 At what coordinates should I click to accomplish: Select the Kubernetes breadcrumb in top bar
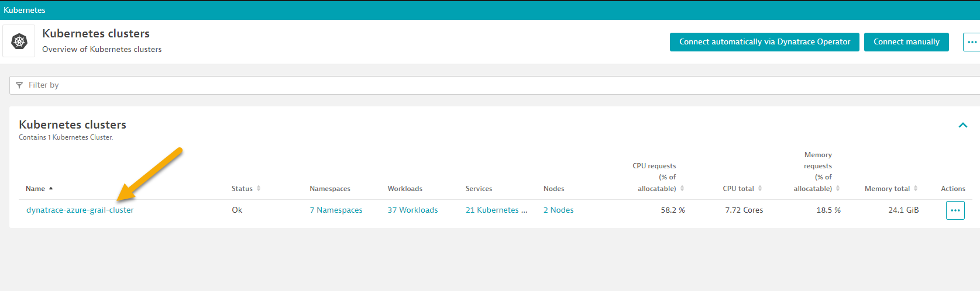25,10
